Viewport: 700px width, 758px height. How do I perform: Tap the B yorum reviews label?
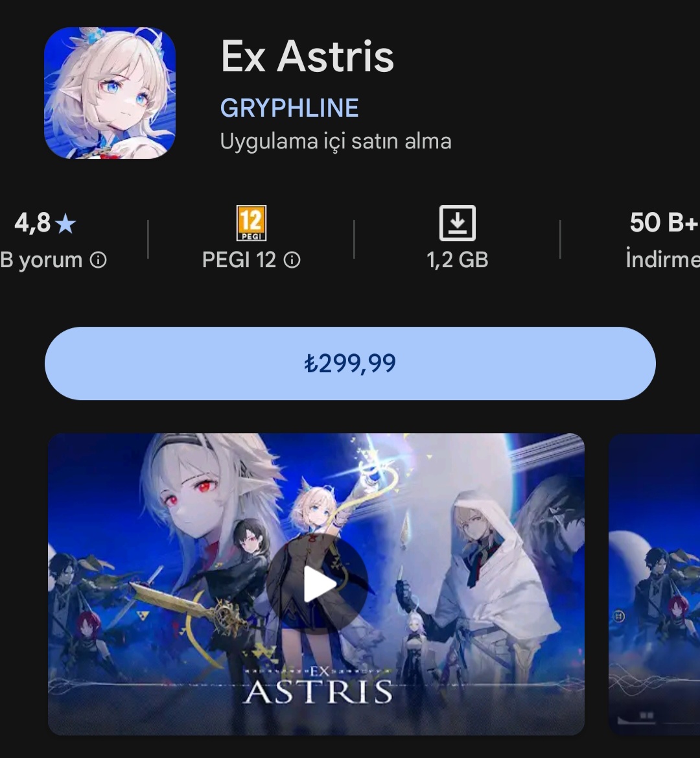pyautogui.click(x=41, y=261)
